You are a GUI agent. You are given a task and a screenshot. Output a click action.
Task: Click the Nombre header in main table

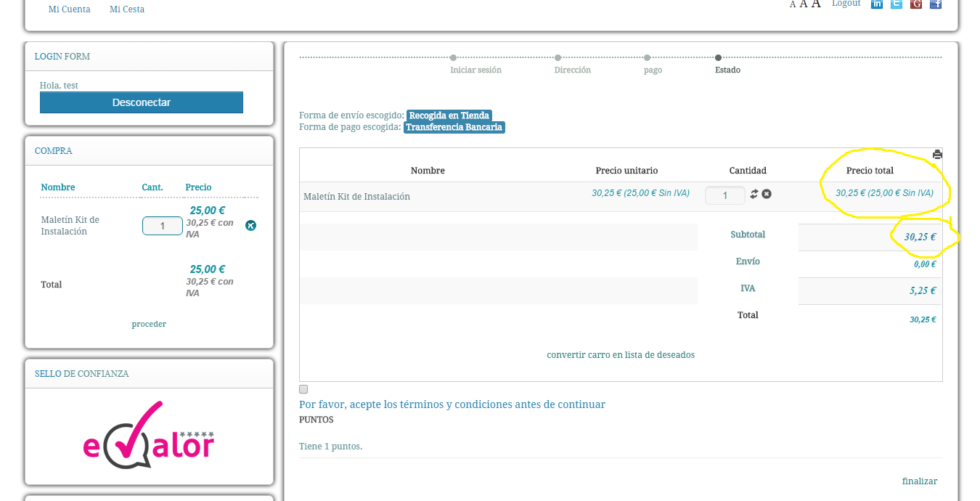(x=428, y=171)
